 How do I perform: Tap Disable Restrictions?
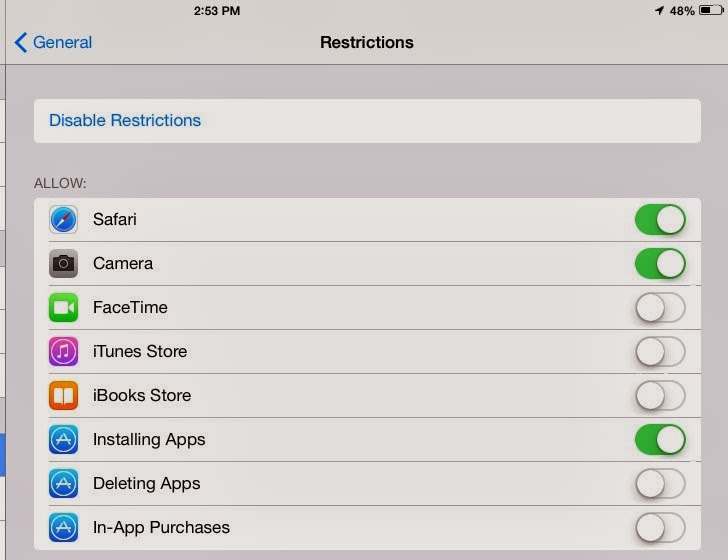click(x=125, y=120)
